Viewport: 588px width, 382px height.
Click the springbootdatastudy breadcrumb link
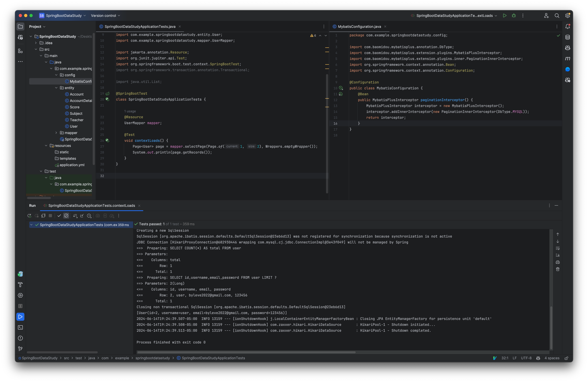[x=153, y=358]
